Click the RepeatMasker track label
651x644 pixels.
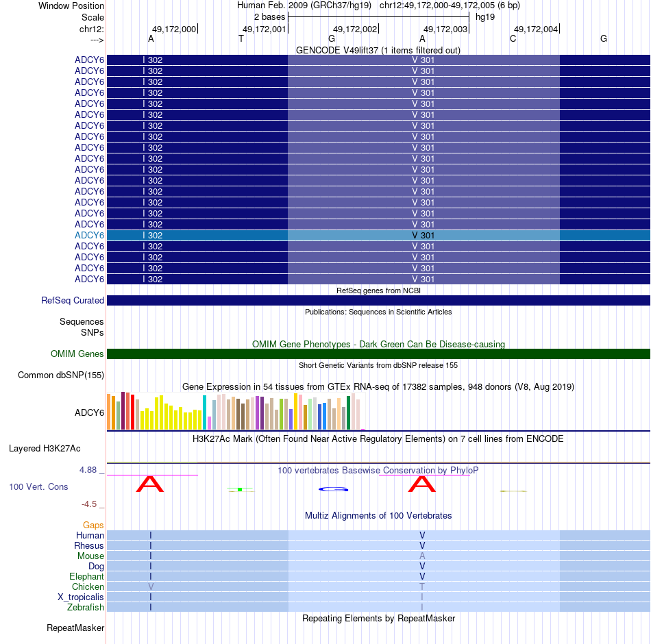tap(75, 628)
